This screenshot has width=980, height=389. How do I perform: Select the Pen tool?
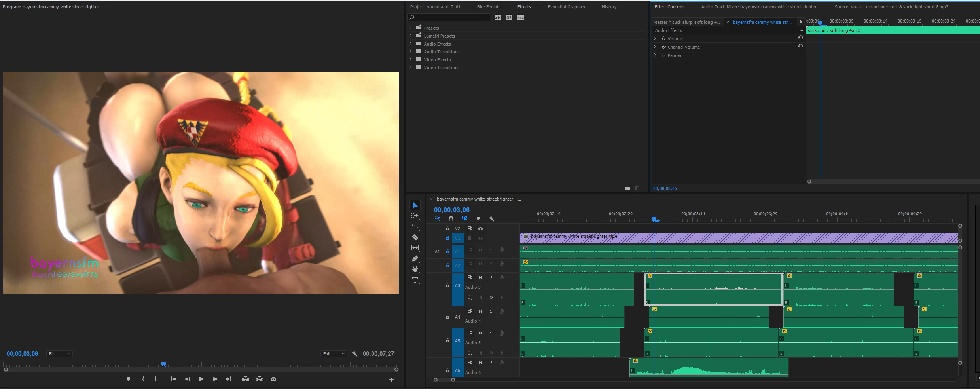point(415,258)
